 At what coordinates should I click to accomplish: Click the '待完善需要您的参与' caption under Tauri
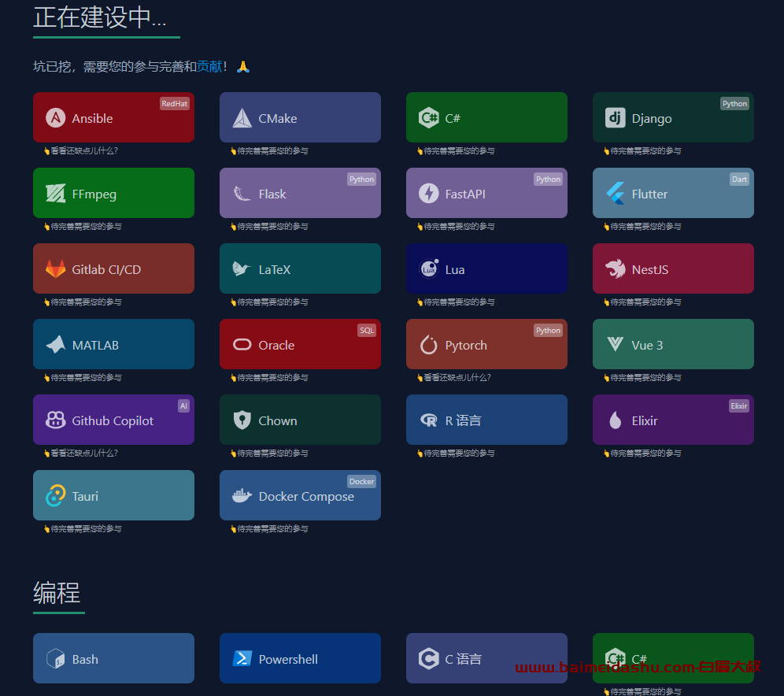tap(83, 528)
